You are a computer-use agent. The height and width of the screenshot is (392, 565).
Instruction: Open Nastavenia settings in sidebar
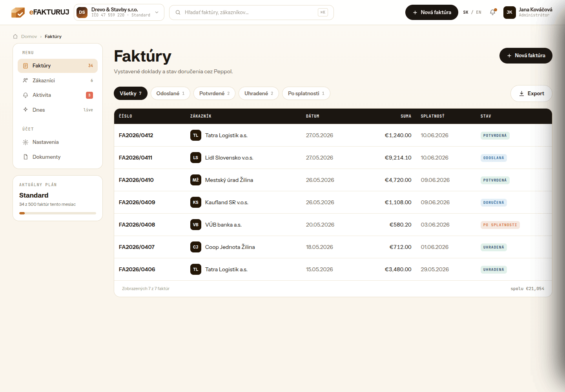tap(58, 142)
